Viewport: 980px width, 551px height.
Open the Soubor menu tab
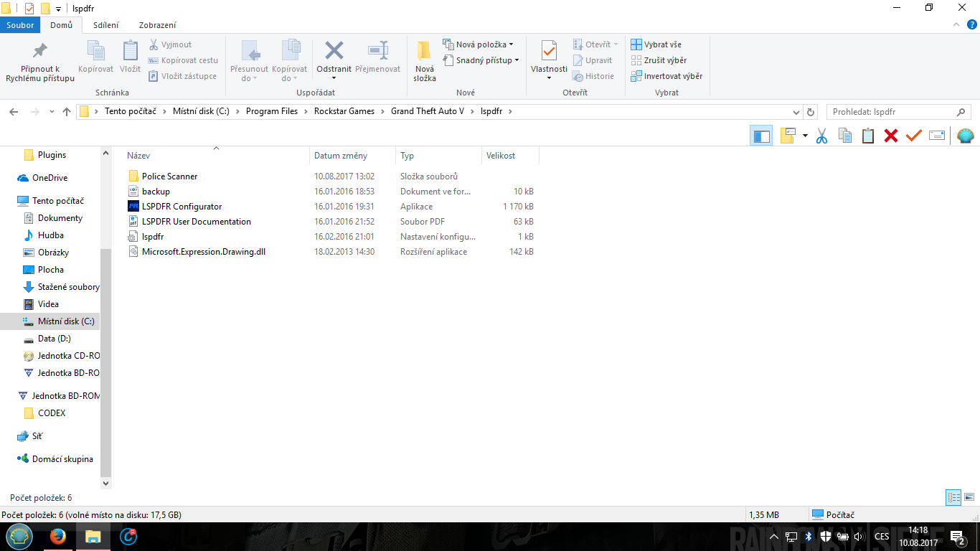tap(21, 25)
